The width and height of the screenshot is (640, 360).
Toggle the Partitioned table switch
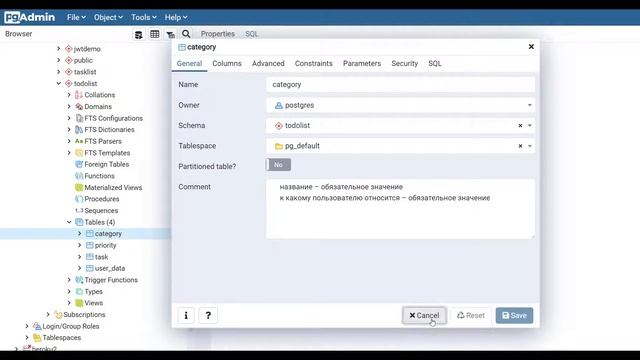(x=278, y=165)
